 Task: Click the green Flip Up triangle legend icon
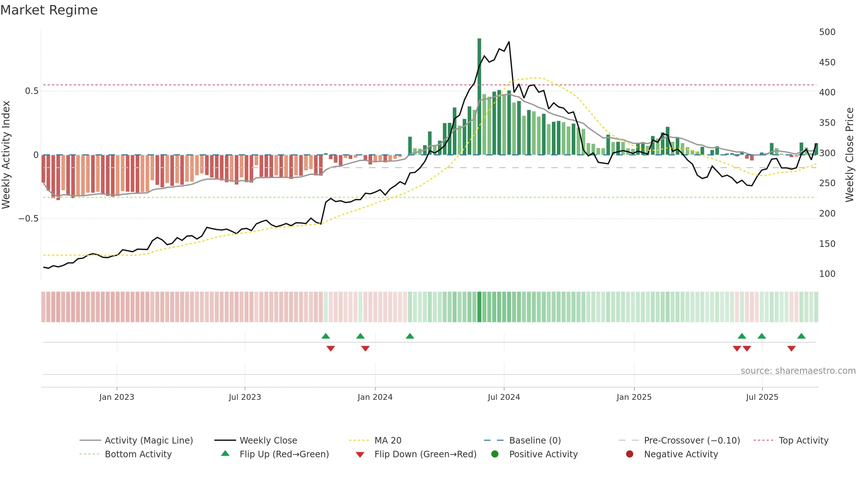click(x=225, y=453)
